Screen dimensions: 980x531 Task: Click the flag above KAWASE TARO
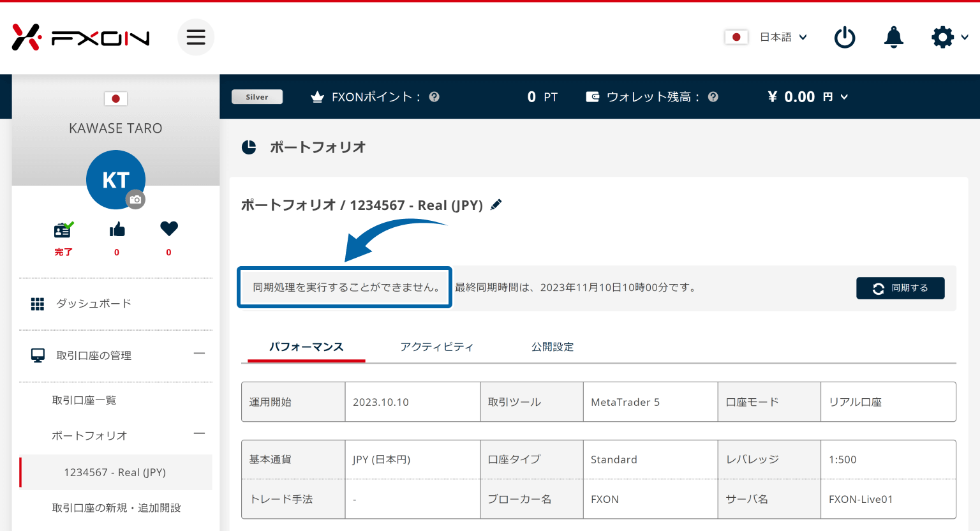pos(115,98)
